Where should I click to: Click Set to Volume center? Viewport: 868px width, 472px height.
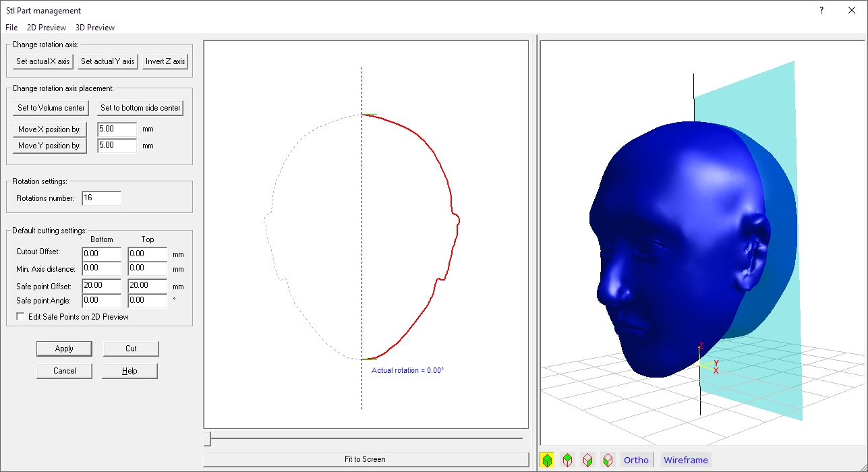(x=50, y=108)
